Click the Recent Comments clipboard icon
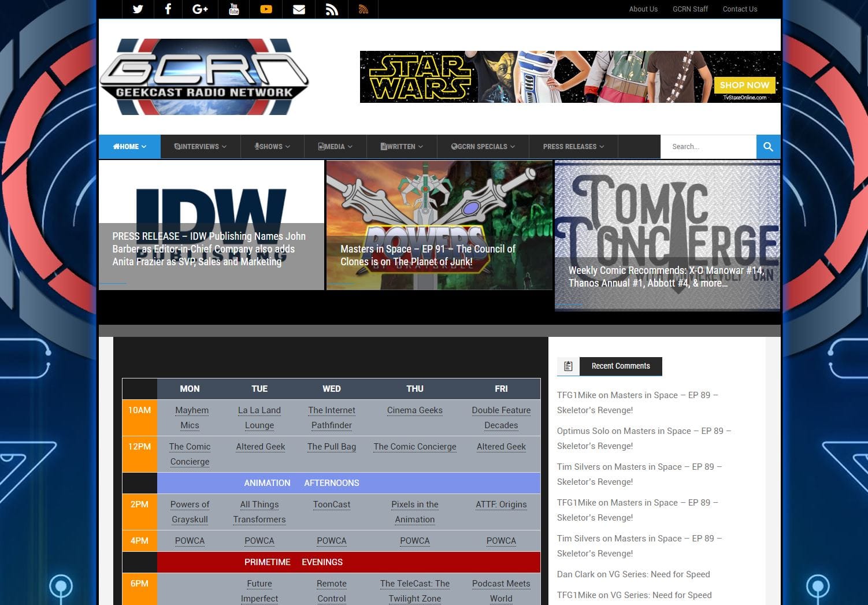The width and height of the screenshot is (868, 605). coord(568,366)
